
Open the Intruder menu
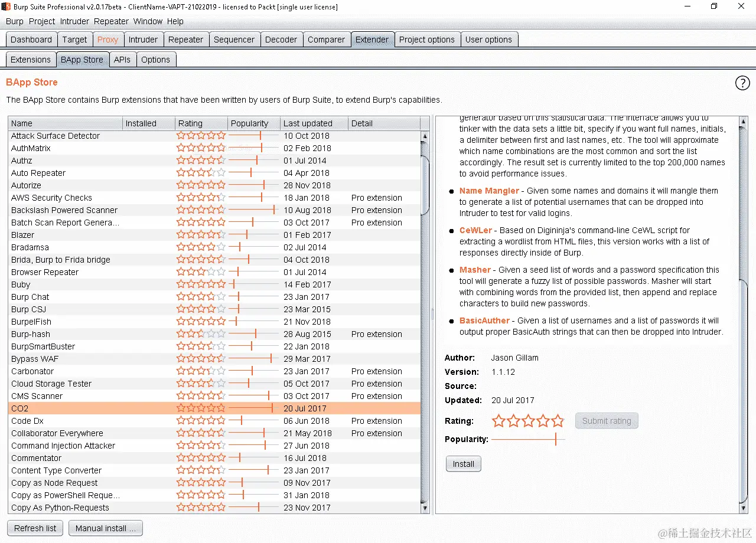74,21
